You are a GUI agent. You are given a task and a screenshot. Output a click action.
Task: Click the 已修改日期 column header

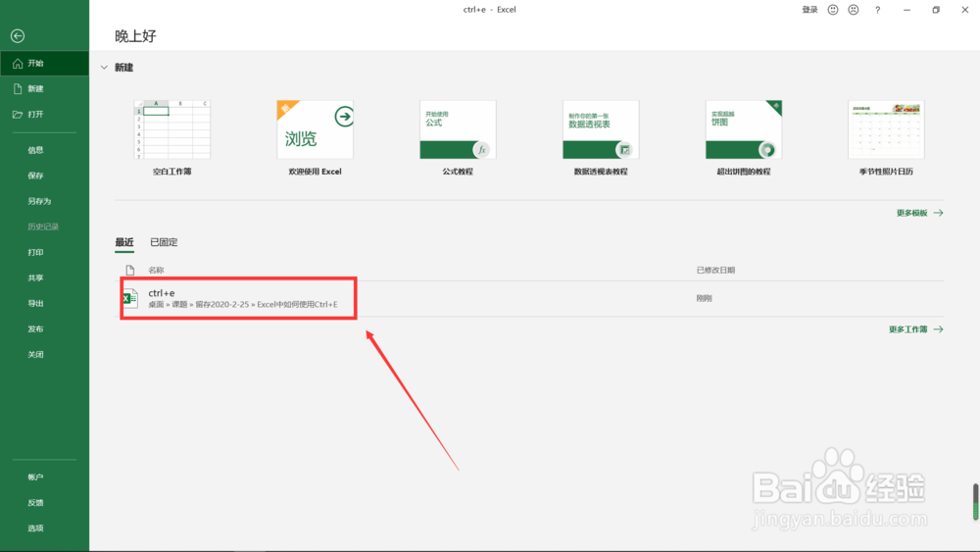tap(715, 270)
